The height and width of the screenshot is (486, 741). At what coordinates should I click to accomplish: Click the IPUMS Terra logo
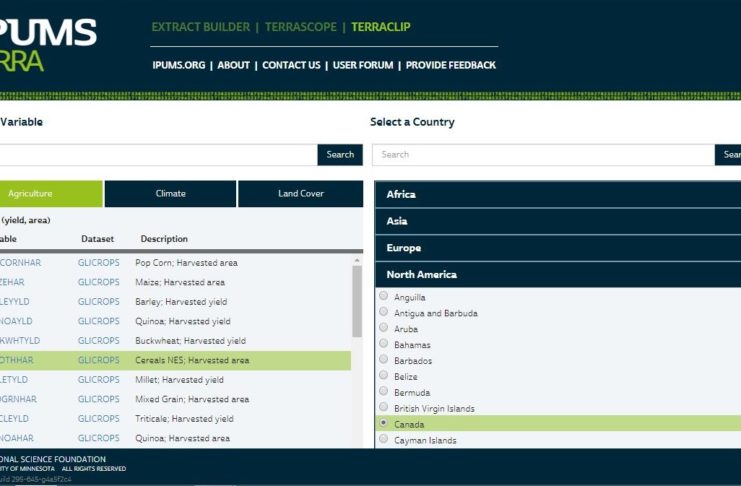[48, 45]
